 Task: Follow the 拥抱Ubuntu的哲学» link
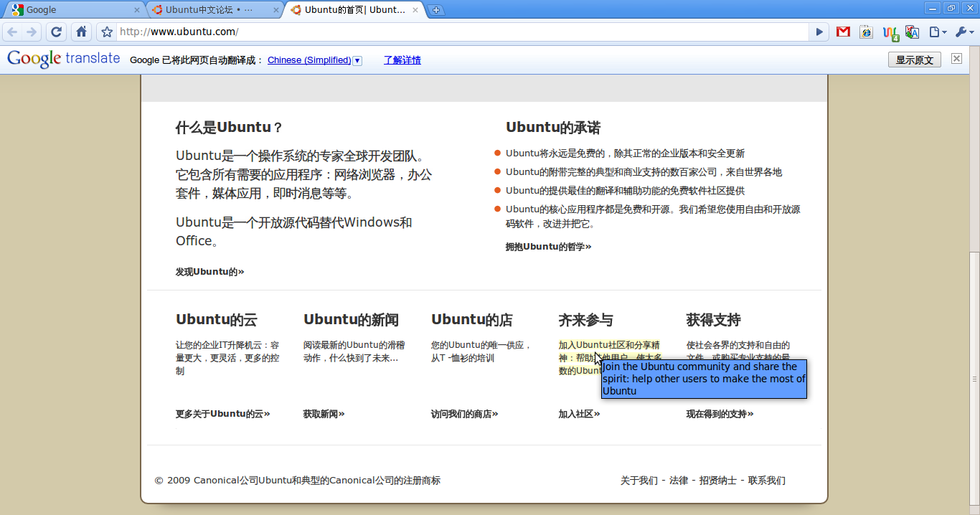point(549,247)
